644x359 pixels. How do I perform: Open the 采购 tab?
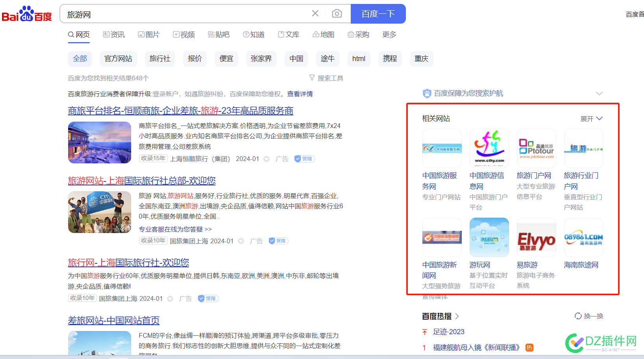coord(358,35)
